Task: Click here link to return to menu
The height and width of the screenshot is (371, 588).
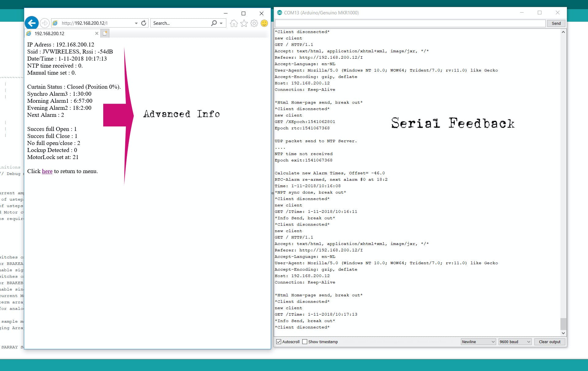Action: 47,171
